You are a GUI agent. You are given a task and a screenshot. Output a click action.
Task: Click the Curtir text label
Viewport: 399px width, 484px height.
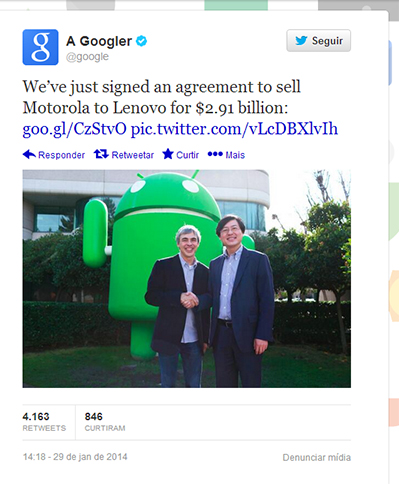click(187, 155)
